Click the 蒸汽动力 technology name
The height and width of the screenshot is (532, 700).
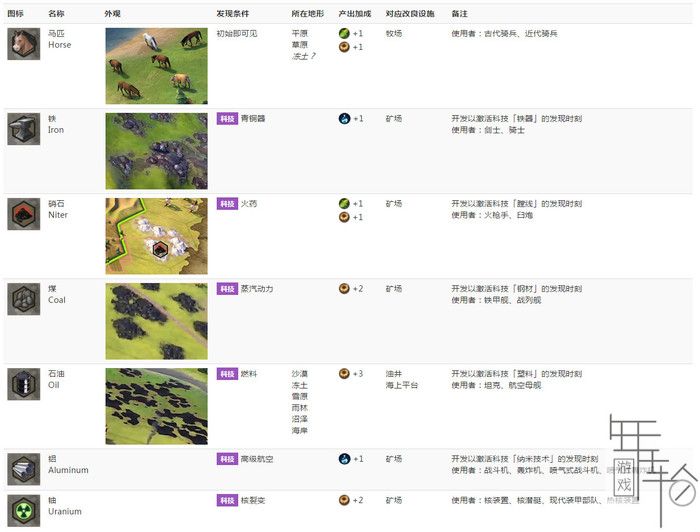coord(257,289)
